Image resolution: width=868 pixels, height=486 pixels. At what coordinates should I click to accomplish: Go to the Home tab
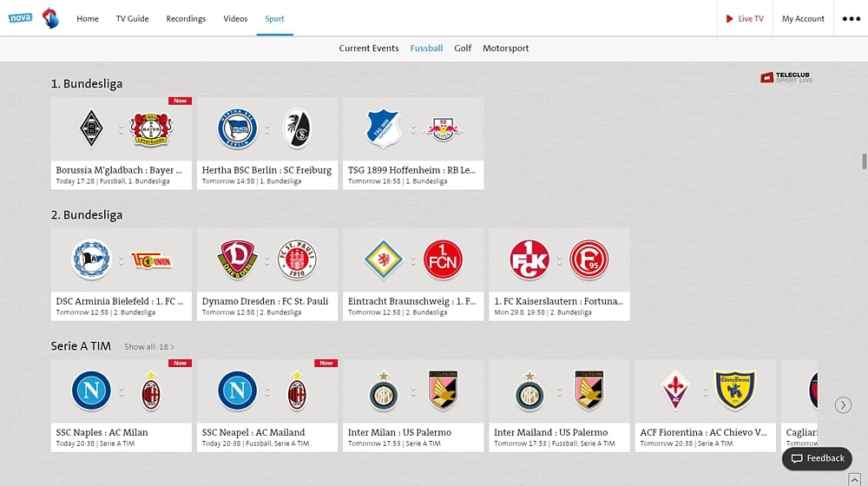(88, 18)
